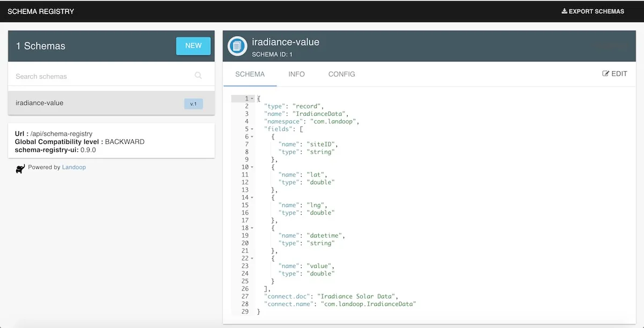Click the v.1 version badge
The image size is (644, 328).
[193, 104]
